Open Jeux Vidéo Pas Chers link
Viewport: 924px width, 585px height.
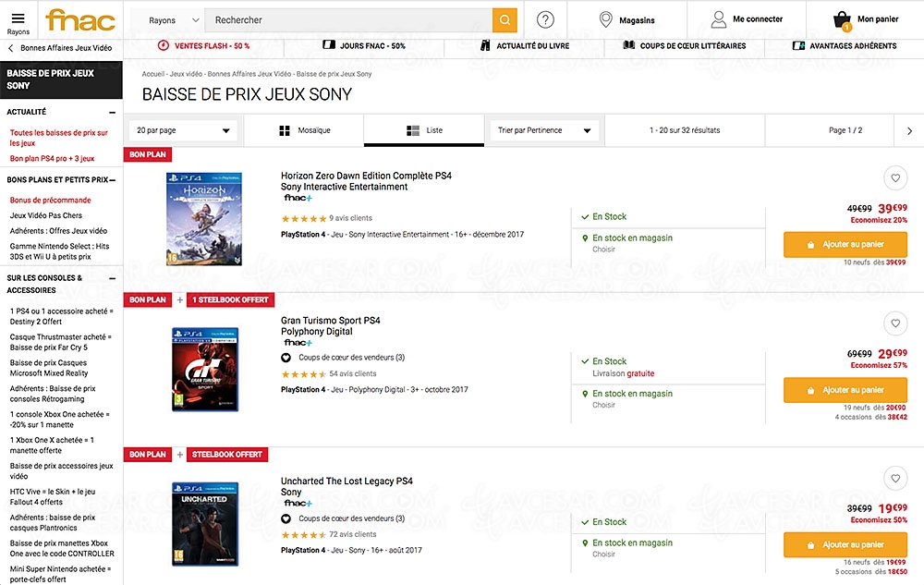click(46, 215)
